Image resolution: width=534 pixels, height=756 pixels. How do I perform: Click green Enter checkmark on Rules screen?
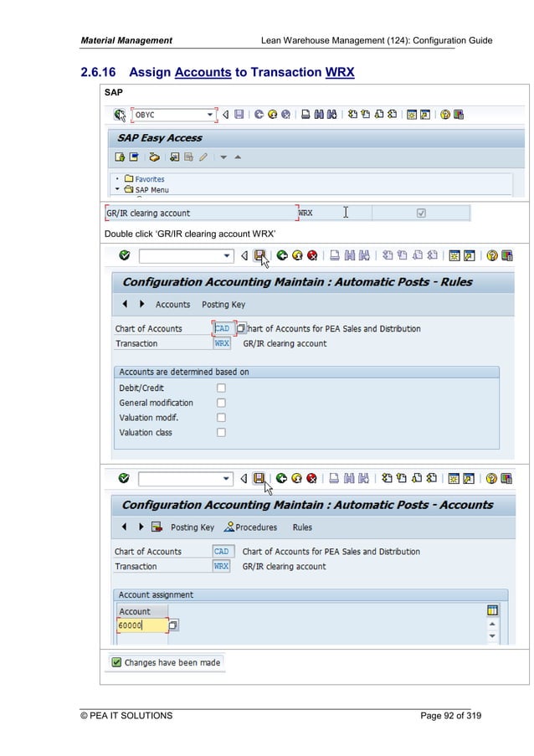pyautogui.click(x=125, y=255)
